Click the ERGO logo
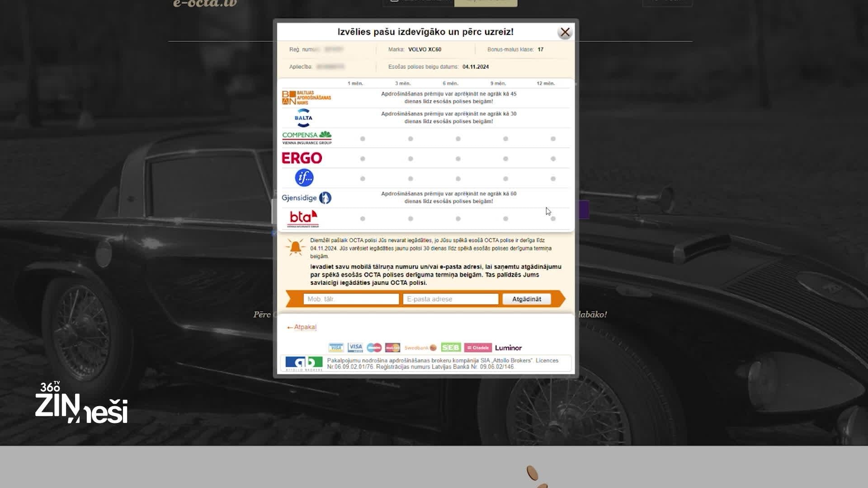Image resolution: width=868 pixels, height=488 pixels. click(x=302, y=158)
